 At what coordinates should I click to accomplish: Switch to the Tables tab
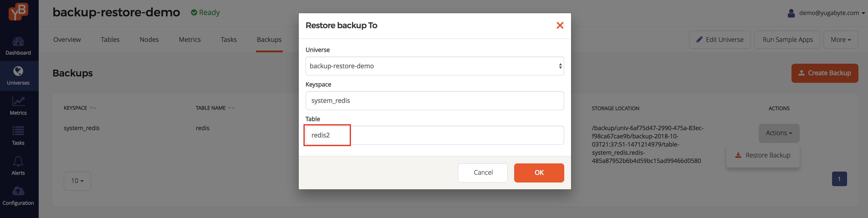click(110, 40)
